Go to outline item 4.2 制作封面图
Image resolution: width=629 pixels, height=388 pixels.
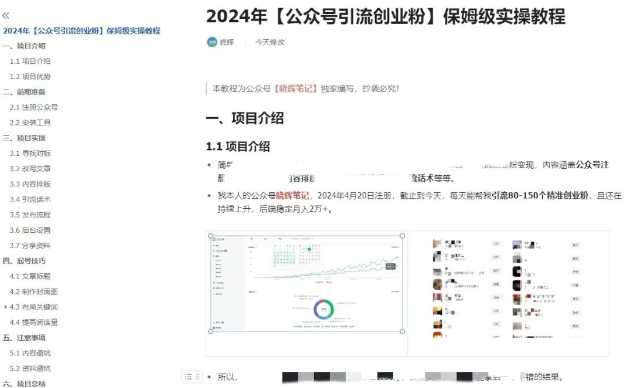[34, 291]
